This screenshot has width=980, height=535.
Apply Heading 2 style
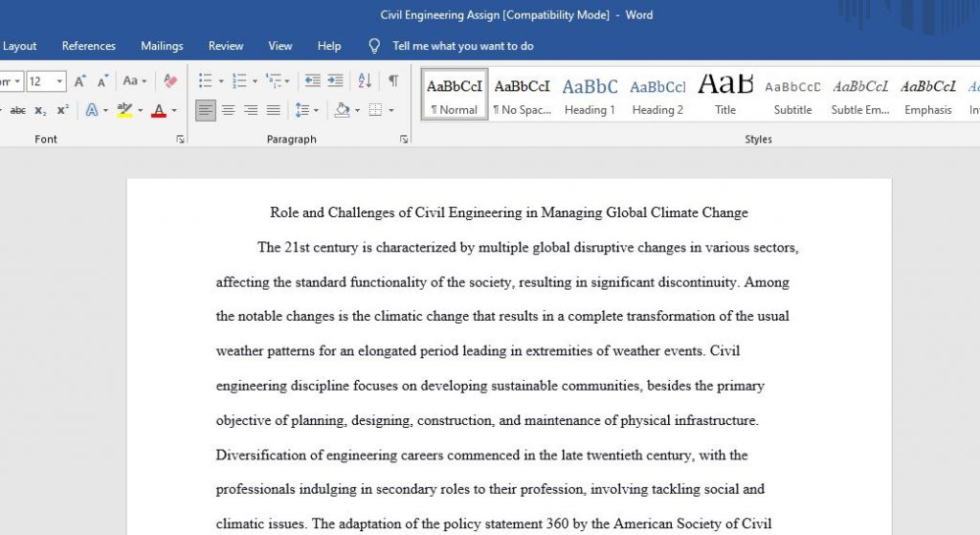click(657, 95)
